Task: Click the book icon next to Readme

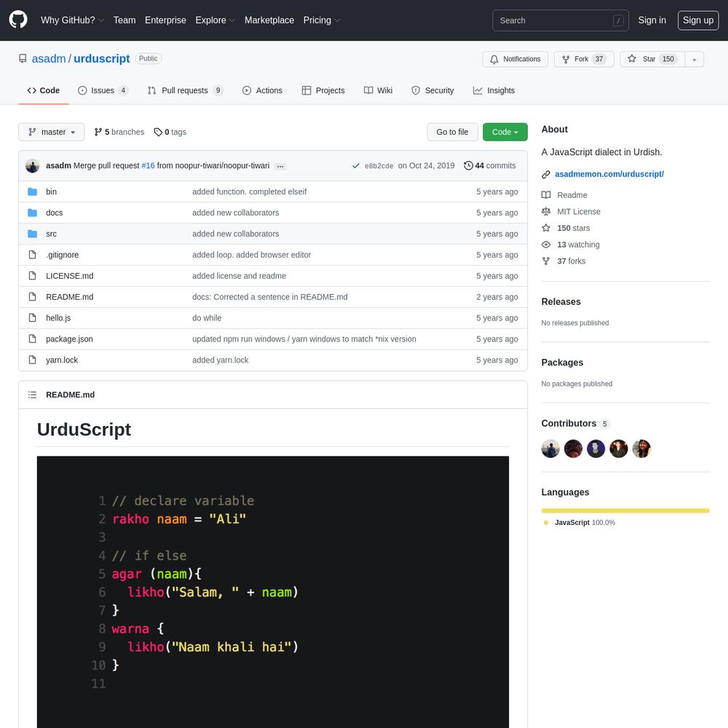Action: point(546,195)
